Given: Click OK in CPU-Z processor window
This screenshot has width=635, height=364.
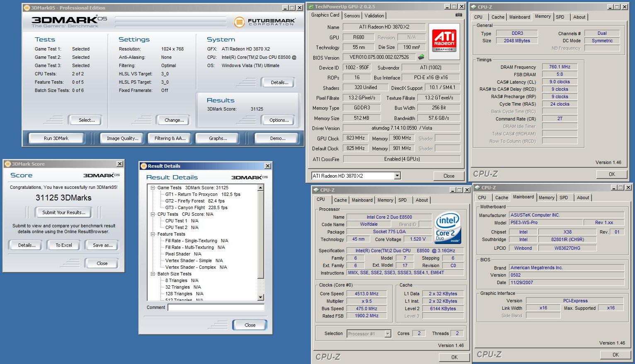Looking at the screenshot, I should (x=454, y=357).
